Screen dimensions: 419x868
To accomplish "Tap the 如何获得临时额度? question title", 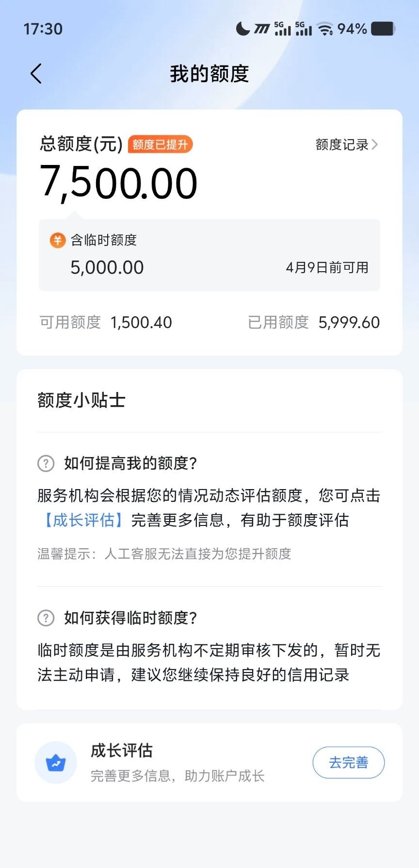I will point(130,618).
